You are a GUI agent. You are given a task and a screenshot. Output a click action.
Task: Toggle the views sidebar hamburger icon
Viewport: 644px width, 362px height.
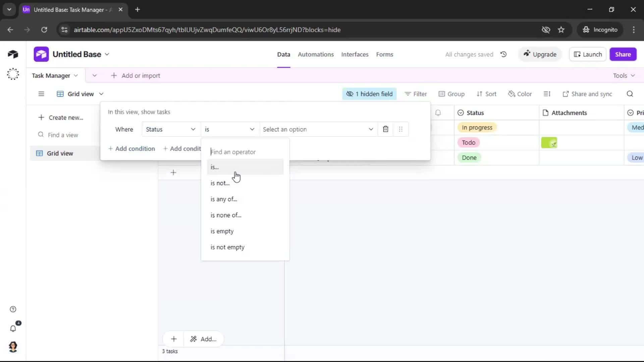(x=41, y=94)
